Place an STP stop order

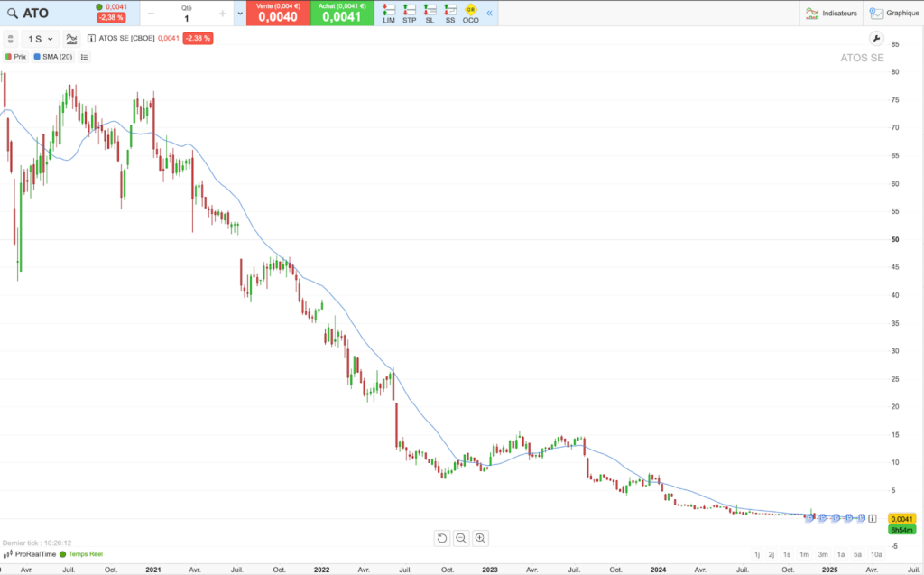(x=410, y=13)
